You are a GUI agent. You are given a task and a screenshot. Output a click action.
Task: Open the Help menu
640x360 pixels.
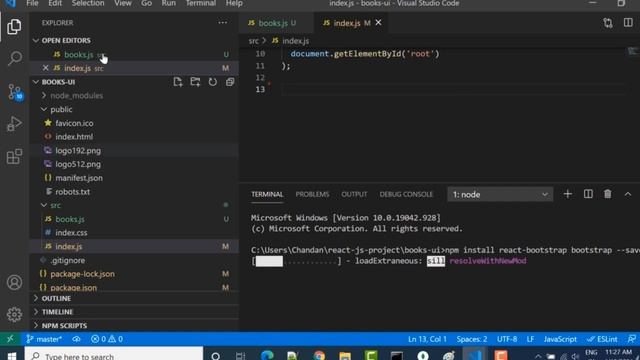234,3
